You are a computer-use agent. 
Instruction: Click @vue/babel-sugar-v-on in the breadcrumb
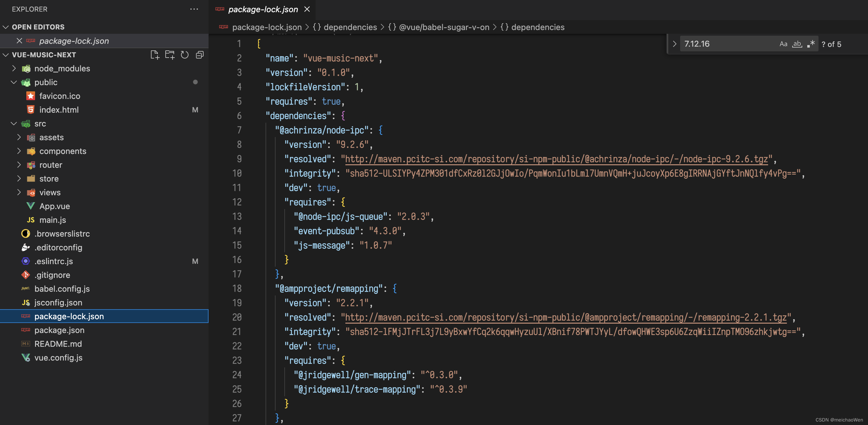coord(444,27)
